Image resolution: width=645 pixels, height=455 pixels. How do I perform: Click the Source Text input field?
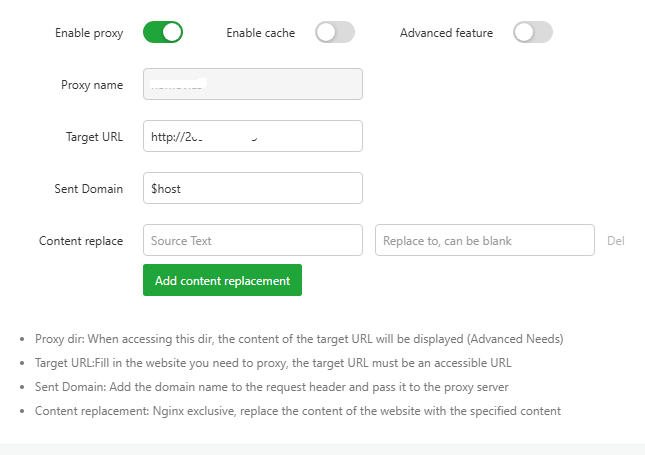tap(252, 240)
